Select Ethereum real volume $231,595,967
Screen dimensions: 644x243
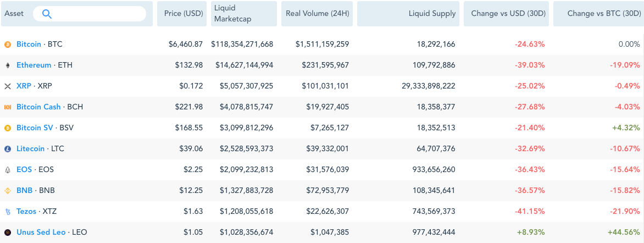(325, 65)
